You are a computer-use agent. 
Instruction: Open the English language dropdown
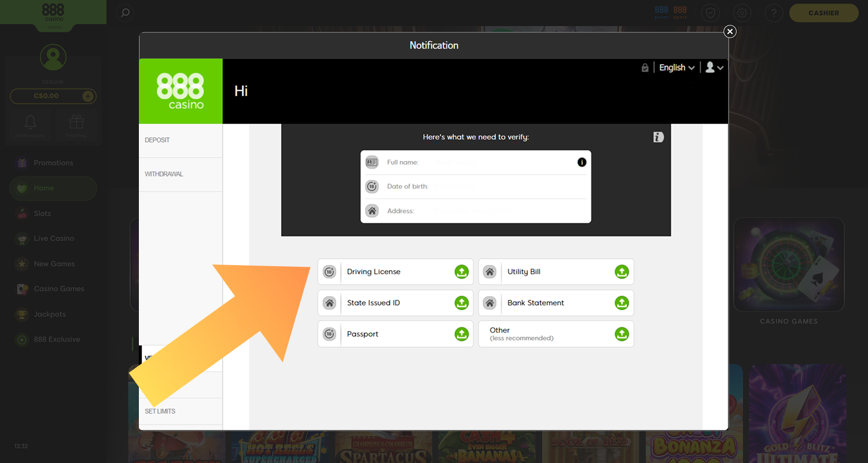676,67
